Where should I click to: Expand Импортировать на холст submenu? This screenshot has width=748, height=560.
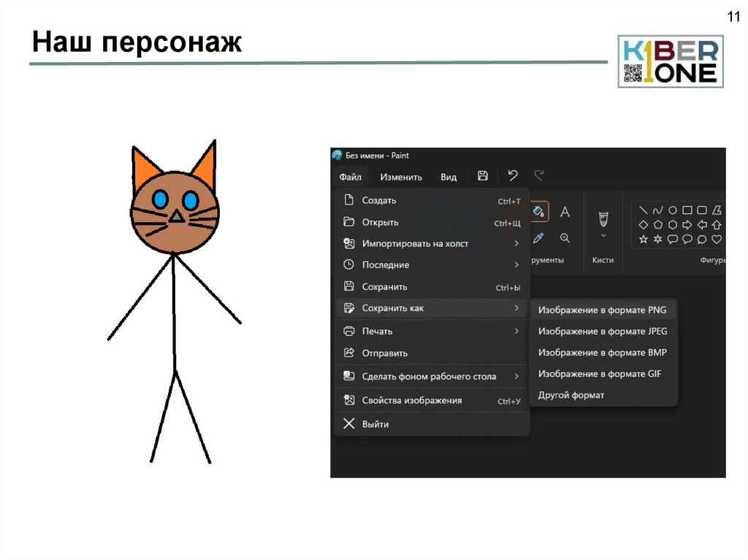pyautogui.click(x=516, y=243)
